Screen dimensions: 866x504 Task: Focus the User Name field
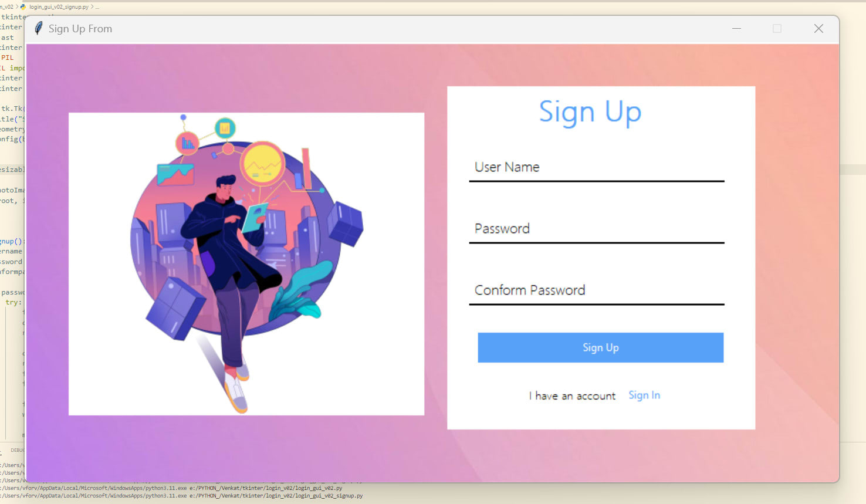click(x=597, y=167)
